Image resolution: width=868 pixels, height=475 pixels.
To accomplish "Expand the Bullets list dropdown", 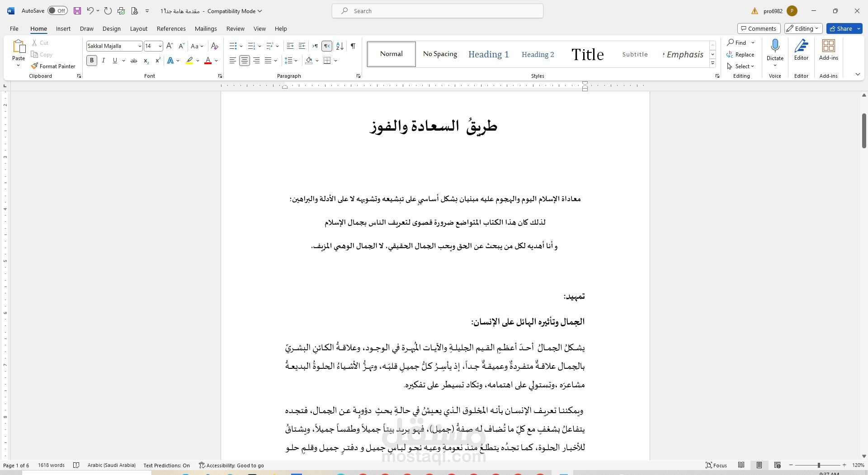I will pos(241,46).
